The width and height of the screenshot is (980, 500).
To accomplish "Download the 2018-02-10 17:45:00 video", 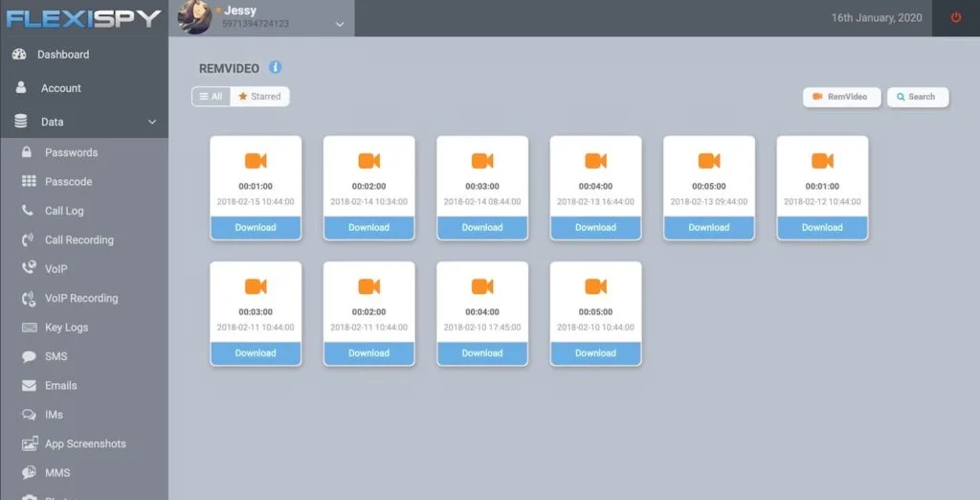I will point(482,353).
